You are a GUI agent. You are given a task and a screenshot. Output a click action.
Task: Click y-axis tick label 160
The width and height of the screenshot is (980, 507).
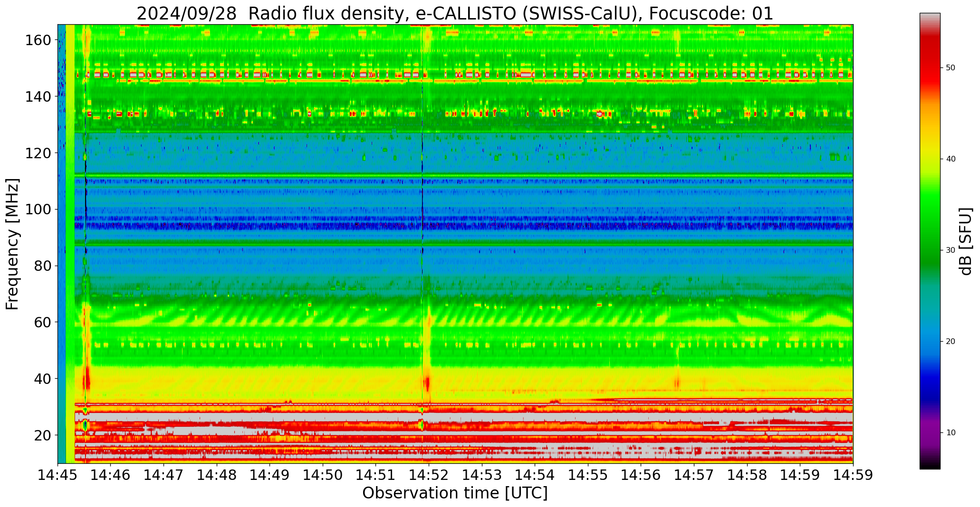point(38,40)
